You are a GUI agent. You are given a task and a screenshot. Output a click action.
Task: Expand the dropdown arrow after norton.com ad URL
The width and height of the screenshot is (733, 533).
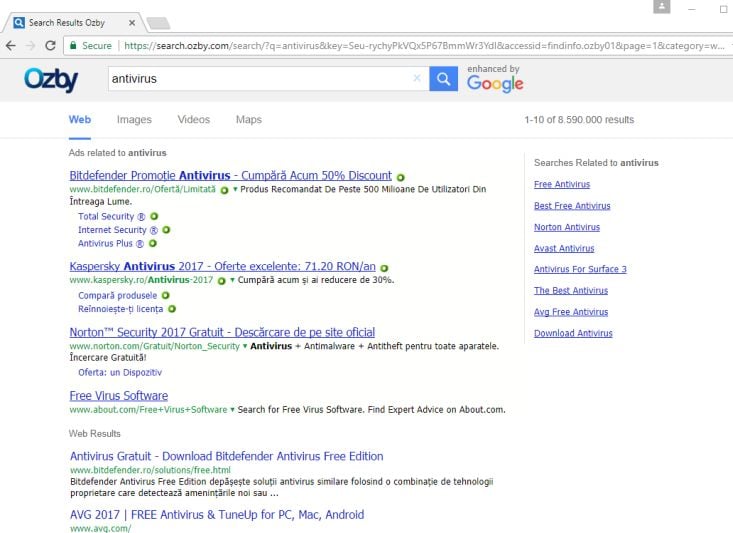[x=244, y=346]
